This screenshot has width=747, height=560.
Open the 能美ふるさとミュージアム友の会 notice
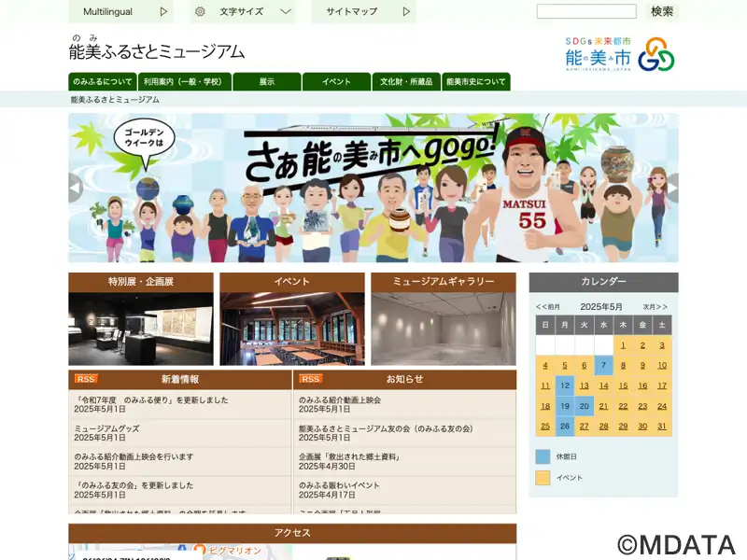click(x=386, y=428)
